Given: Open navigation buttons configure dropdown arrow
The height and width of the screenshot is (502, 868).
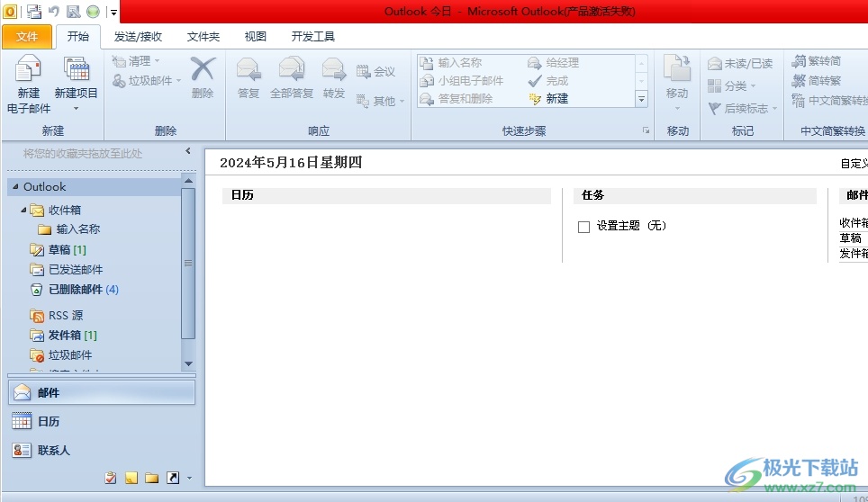Looking at the screenshot, I should coord(189,479).
